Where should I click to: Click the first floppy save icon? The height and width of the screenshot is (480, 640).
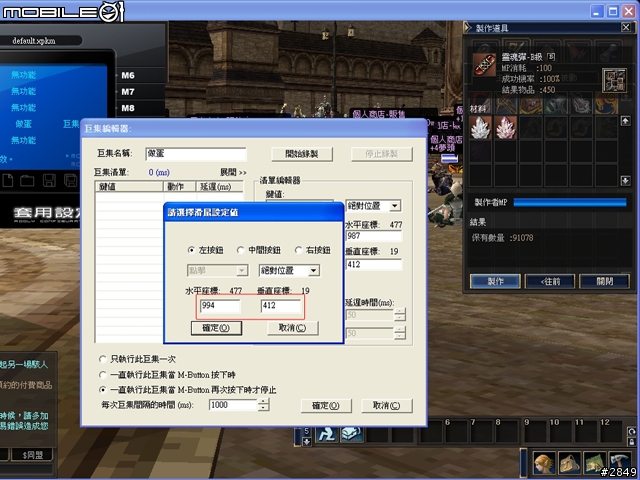(x=49, y=180)
